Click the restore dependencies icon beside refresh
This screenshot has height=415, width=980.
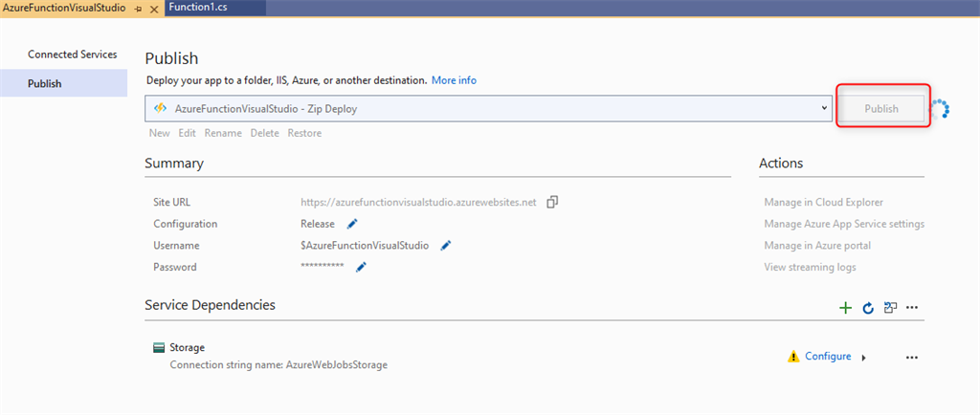(x=890, y=308)
